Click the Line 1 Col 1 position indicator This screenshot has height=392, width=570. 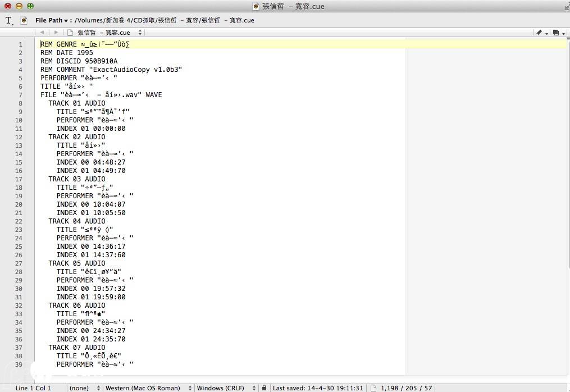(34, 388)
